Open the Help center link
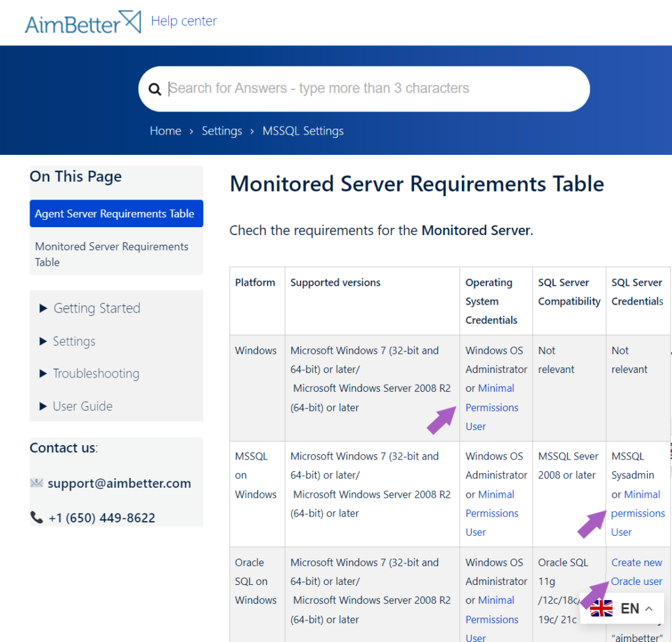Screen dimensions: 672x642 184,20
